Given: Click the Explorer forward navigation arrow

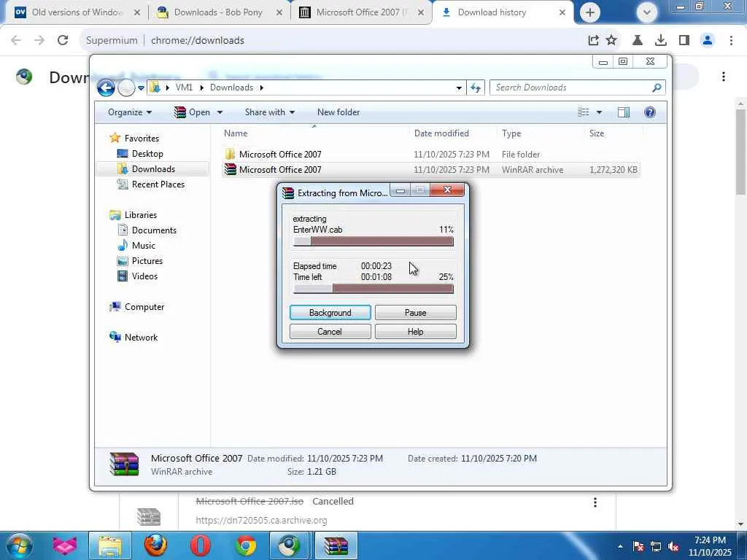Looking at the screenshot, I should (x=126, y=87).
